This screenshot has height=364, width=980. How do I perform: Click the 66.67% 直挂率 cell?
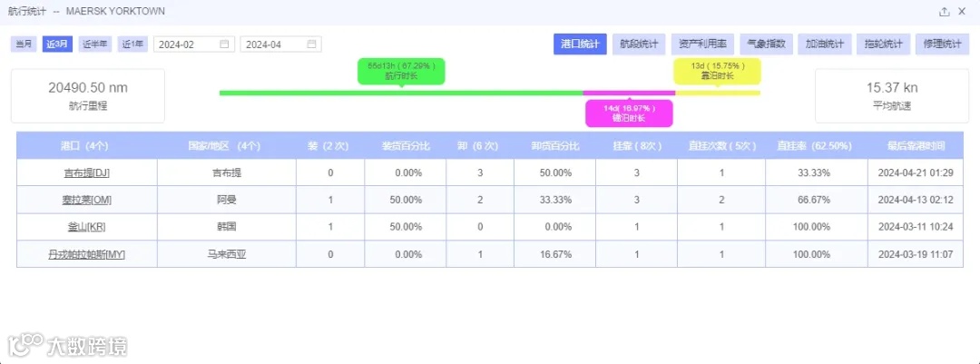point(817,200)
